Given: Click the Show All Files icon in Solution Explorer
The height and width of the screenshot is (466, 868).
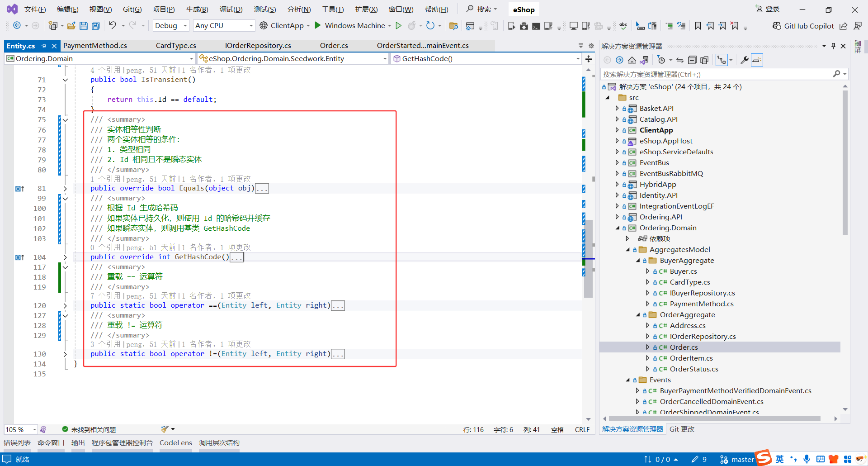Looking at the screenshot, I should coord(704,60).
